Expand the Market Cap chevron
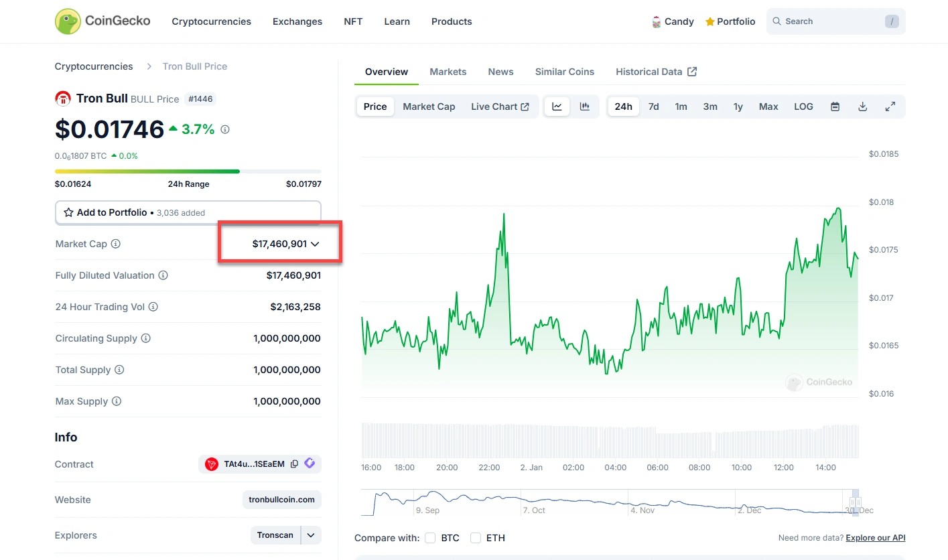948x560 pixels. 315,244
